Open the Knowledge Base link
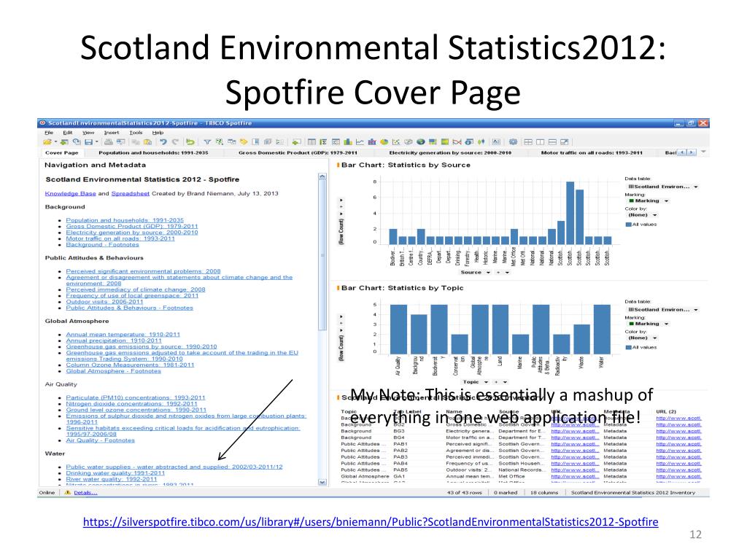Screen dimensions: 747x560 (x=71, y=194)
